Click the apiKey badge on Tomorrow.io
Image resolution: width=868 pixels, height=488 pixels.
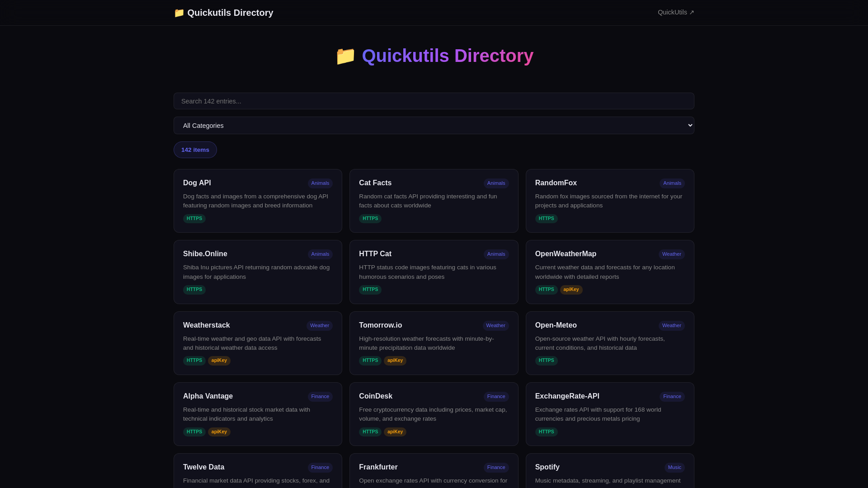(395, 361)
